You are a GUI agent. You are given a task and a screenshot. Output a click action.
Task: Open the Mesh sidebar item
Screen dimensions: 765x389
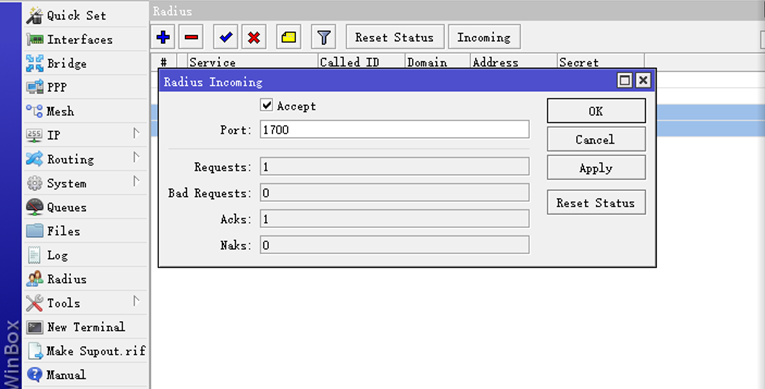86,111
